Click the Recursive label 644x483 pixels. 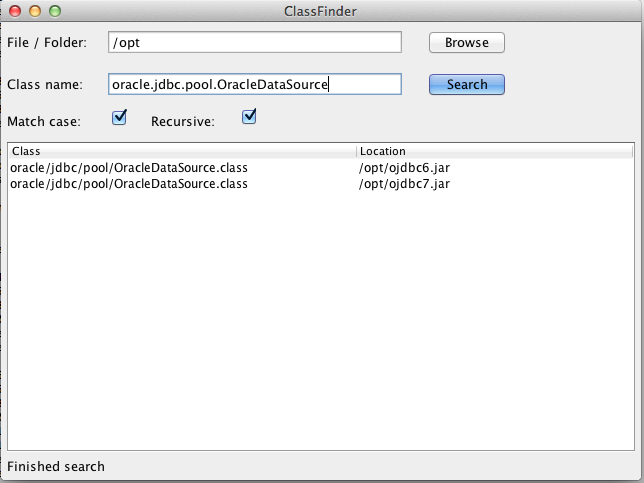[x=183, y=122]
